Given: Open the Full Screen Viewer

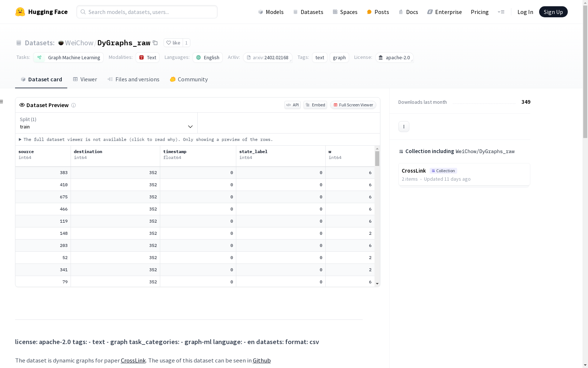Looking at the screenshot, I should 353,105.
